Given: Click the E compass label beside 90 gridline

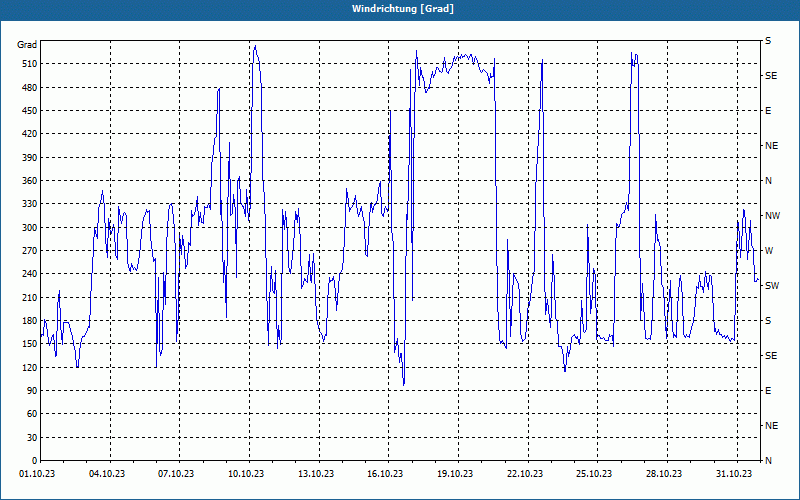Looking at the screenshot, I should tap(768, 391).
